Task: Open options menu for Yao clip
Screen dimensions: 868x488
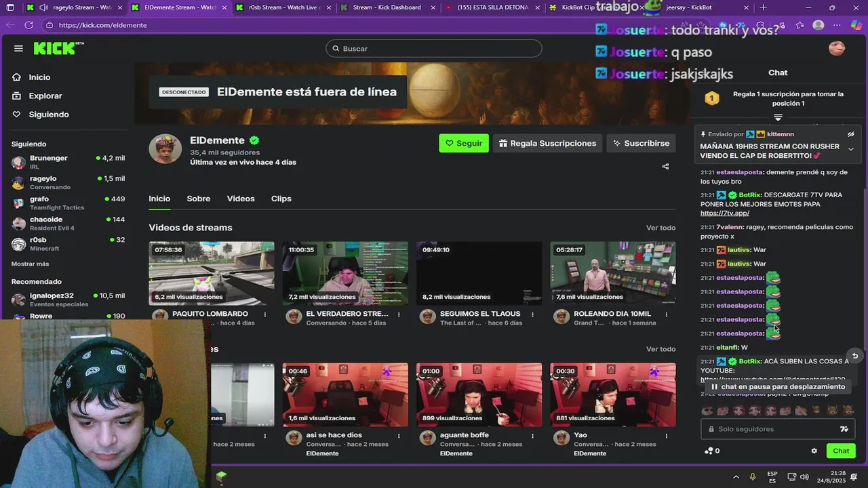Action: [667, 436]
